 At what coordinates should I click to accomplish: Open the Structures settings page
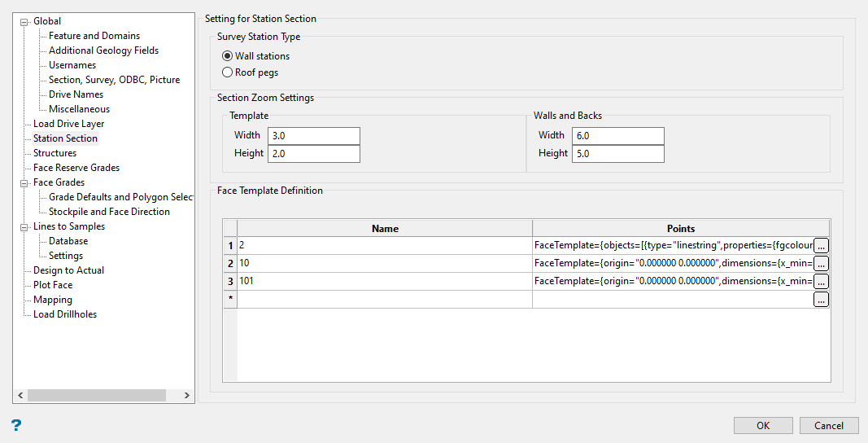click(x=55, y=153)
